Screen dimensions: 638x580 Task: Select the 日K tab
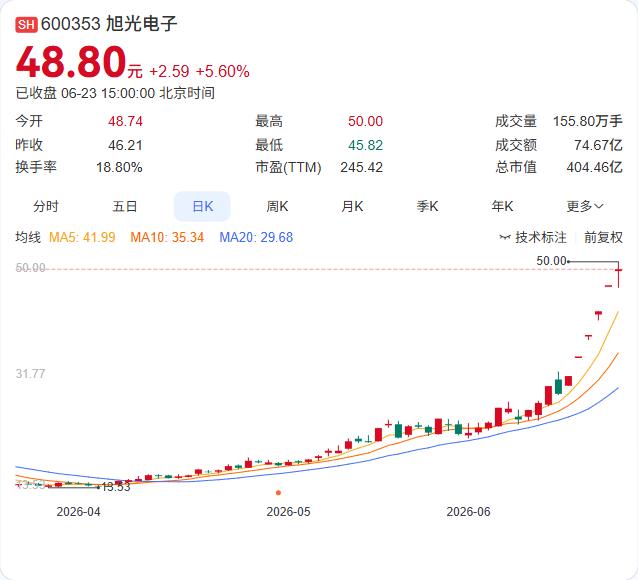pyautogui.click(x=202, y=206)
